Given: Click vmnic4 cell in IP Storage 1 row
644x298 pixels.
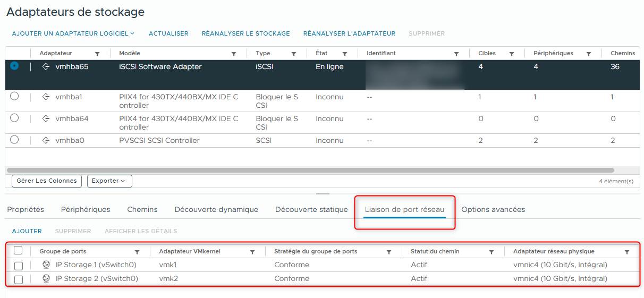Looking at the screenshot, I should [560, 265].
